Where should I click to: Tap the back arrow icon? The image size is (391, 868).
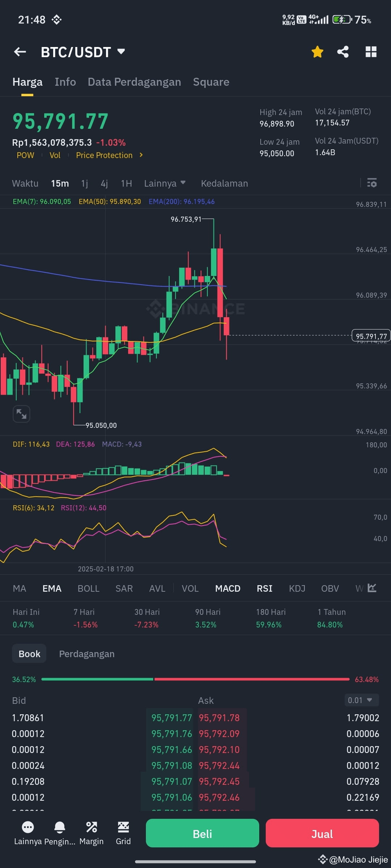click(20, 52)
